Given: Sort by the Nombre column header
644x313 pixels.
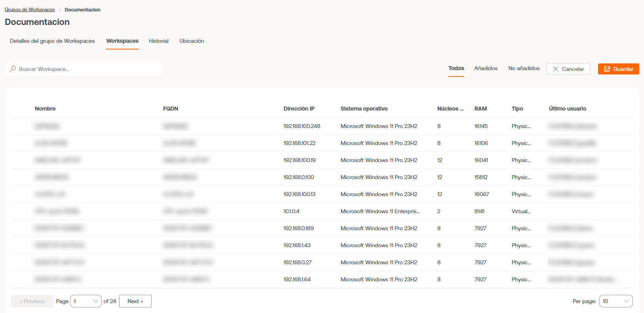Looking at the screenshot, I should coord(45,109).
